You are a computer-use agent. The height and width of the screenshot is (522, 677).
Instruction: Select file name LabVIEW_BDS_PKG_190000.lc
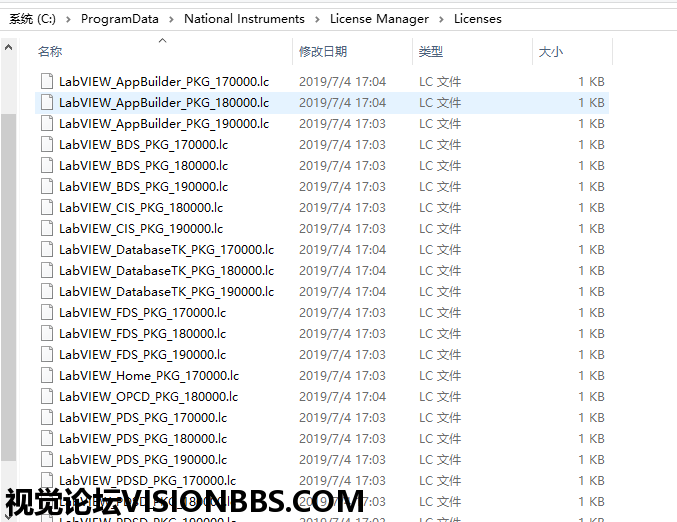143,187
